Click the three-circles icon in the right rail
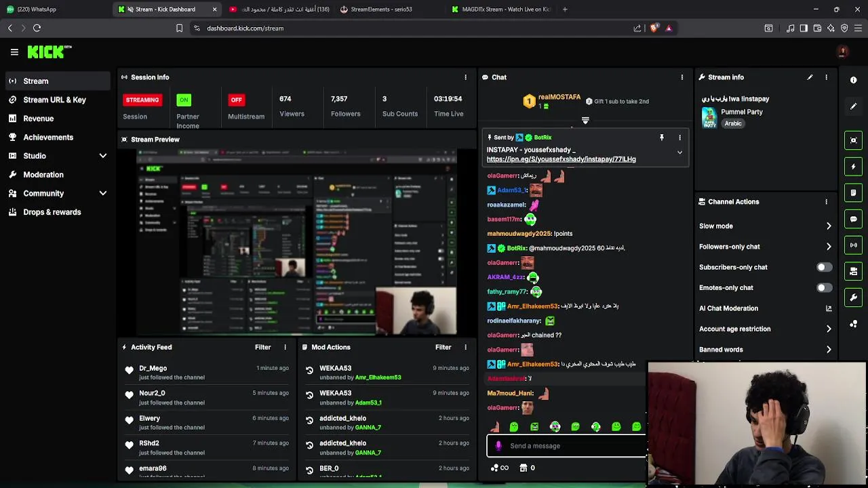Image resolution: width=868 pixels, height=488 pixels. coord(853,324)
